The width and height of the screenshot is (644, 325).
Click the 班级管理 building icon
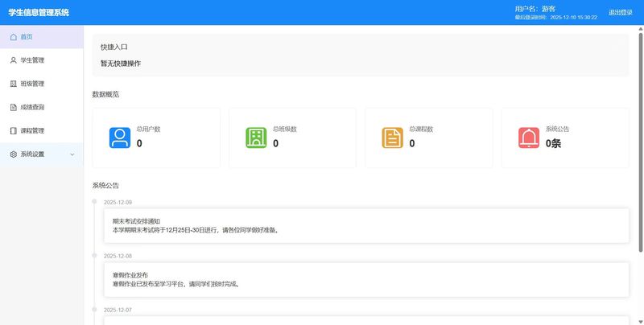click(13, 84)
